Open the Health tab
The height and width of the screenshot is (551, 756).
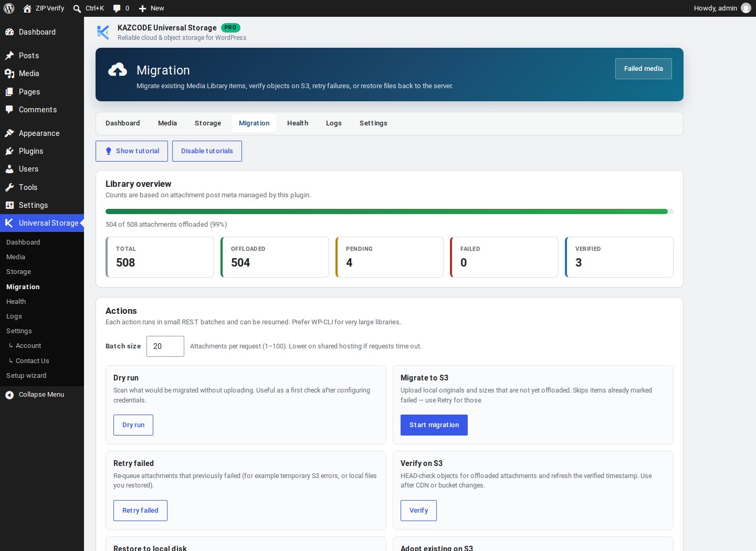[x=298, y=123]
